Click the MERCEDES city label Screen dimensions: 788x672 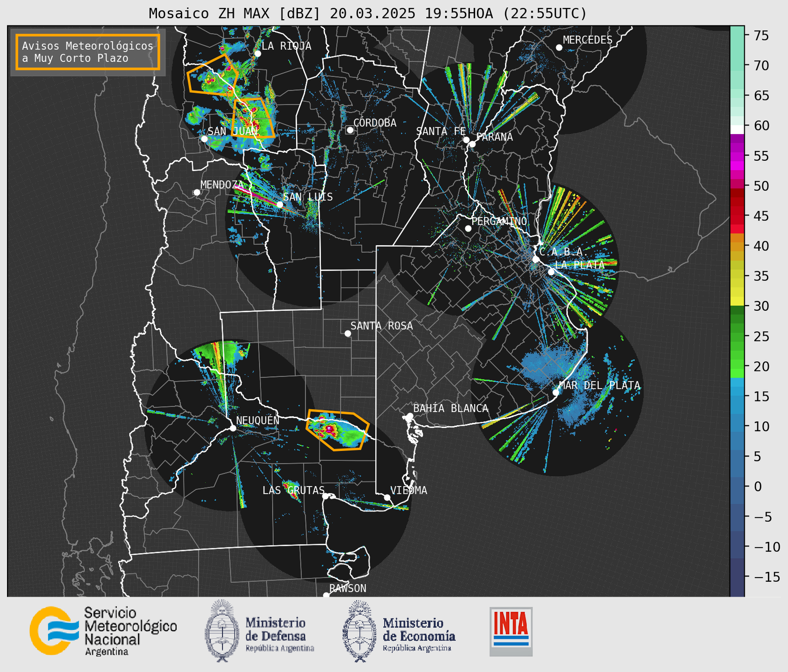pos(588,40)
